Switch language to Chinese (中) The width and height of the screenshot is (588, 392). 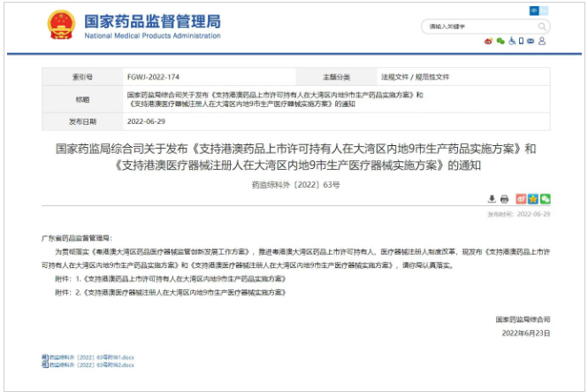click(x=534, y=11)
